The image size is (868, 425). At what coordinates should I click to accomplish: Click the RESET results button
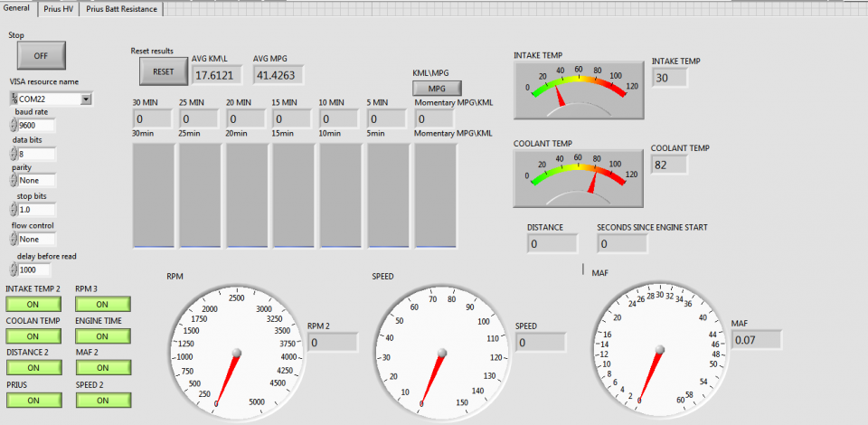coord(163,71)
